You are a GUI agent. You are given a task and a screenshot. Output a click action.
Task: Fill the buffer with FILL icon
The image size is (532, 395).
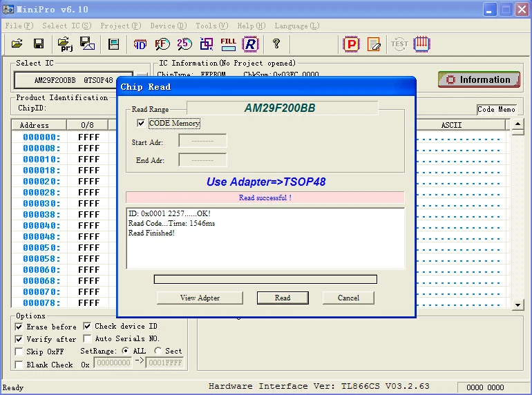click(x=228, y=44)
